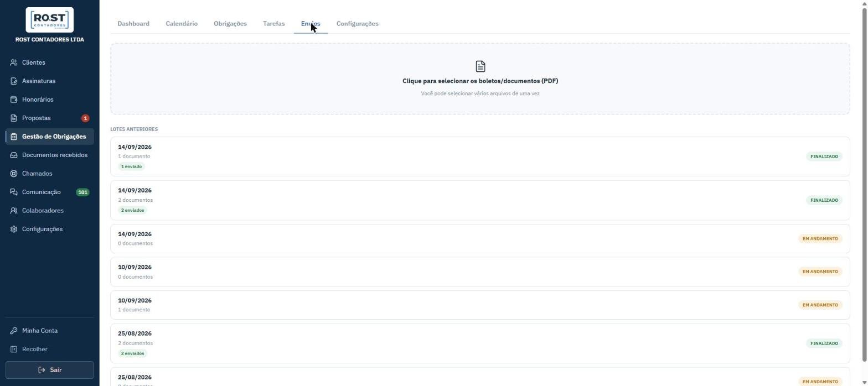Viewport: 868px width, 386px height.
Task: Click the Comunicação chat icon
Action: (x=14, y=192)
